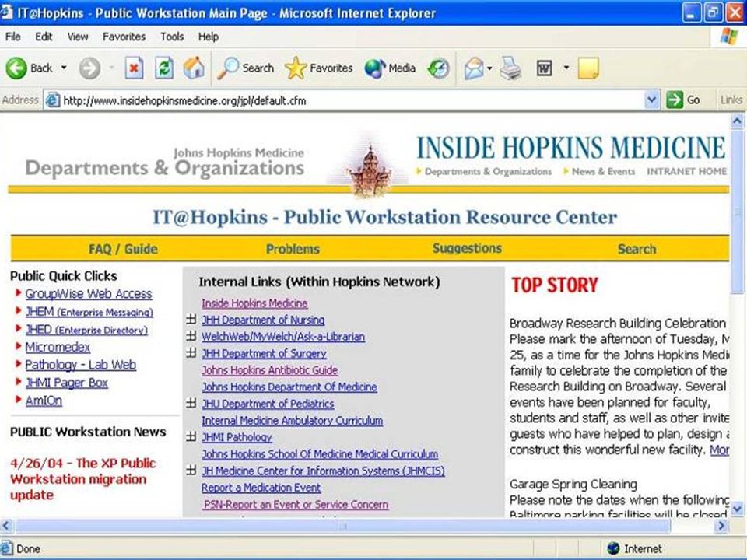Open News & Events header link
This screenshot has width=747, height=560.
[x=603, y=171]
